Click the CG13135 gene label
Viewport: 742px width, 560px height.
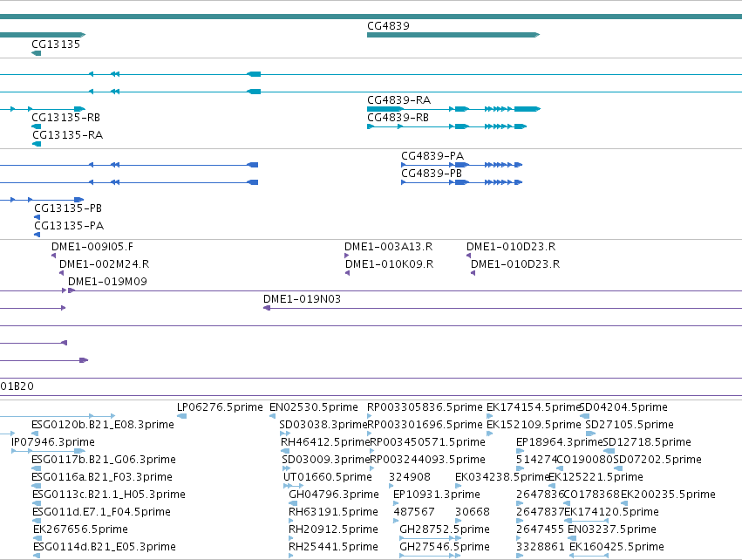[56, 44]
